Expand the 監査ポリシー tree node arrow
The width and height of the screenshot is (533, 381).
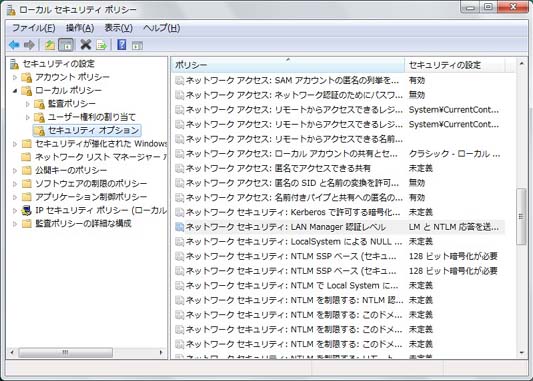tap(28, 104)
